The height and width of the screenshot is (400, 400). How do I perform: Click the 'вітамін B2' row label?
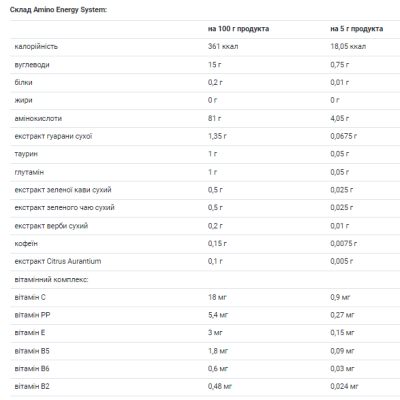(32, 387)
